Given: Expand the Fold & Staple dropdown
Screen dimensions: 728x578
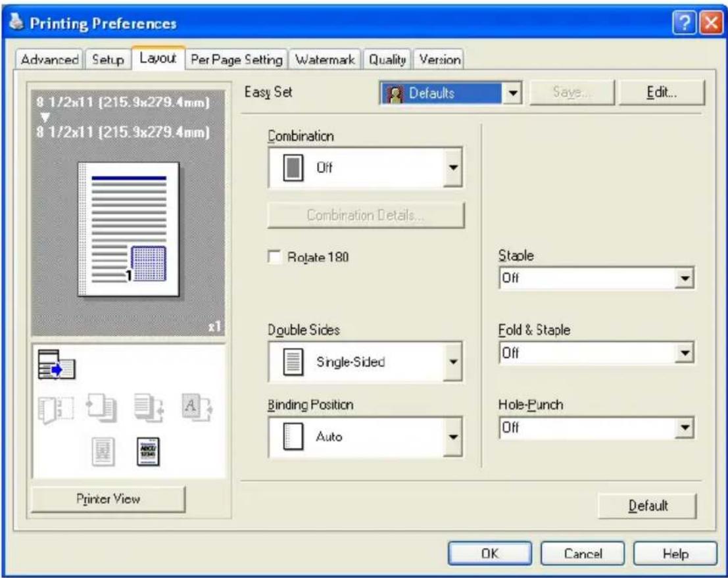Looking at the screenshot, I should pyautogui.click(x=685, y=353).
